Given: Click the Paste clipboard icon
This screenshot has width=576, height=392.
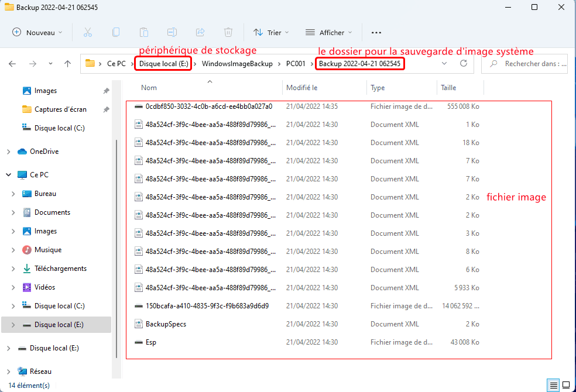Looking at the screenshot, I should click(143, 33).
